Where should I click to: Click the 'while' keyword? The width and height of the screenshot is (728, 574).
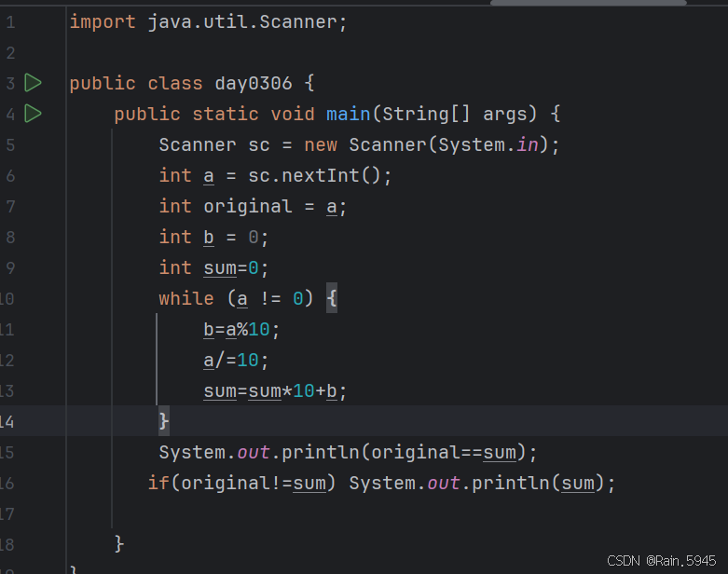pyautogui.click(x=186, y=298)
